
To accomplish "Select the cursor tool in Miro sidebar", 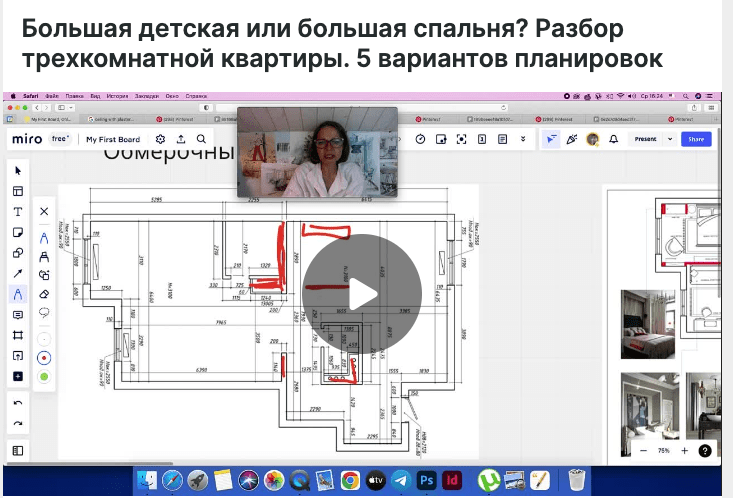I will point(17,171).
